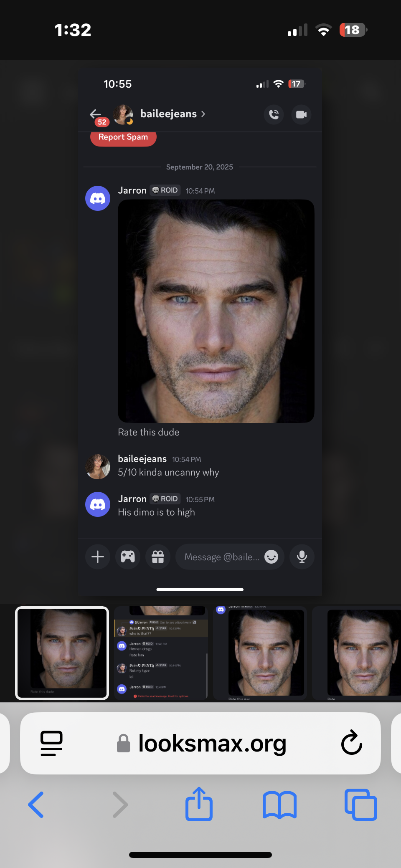Go back using the arrow with 52 badge
Screen dimensions: 401x868
96,114
